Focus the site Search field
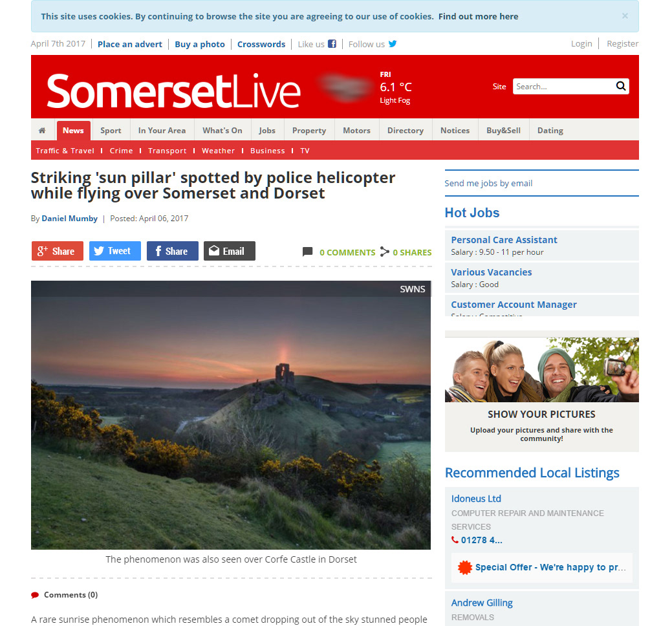Image resolution: width=672 pixels, height=626 pixels. pos(563,86)
